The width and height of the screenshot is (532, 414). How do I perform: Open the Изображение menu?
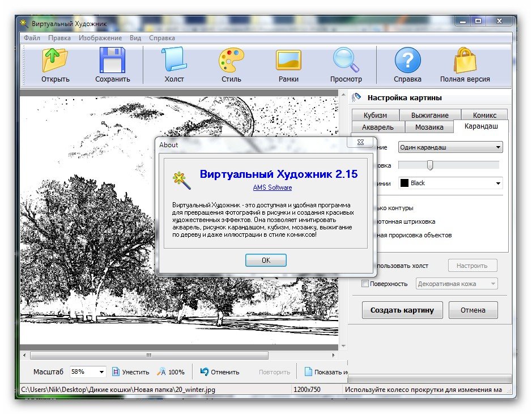coord(100,38)
